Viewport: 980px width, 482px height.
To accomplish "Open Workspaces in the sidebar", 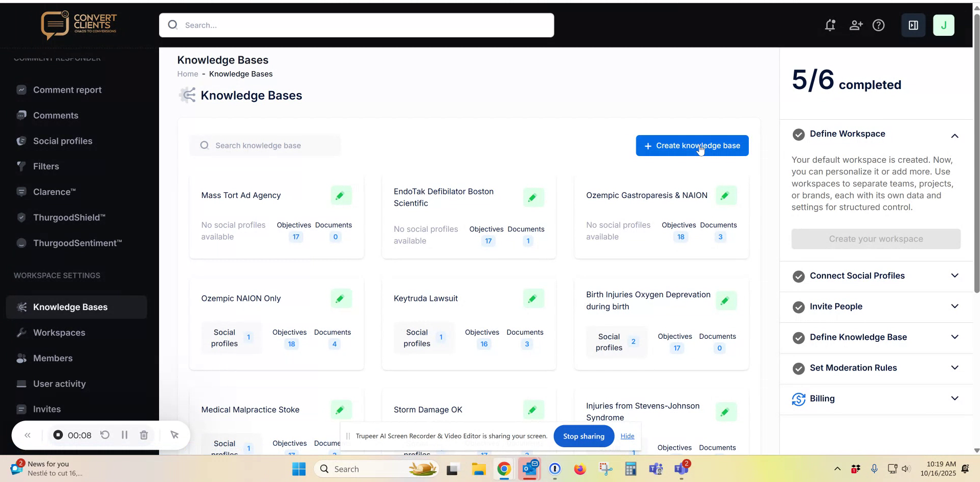I will point(59,333).
